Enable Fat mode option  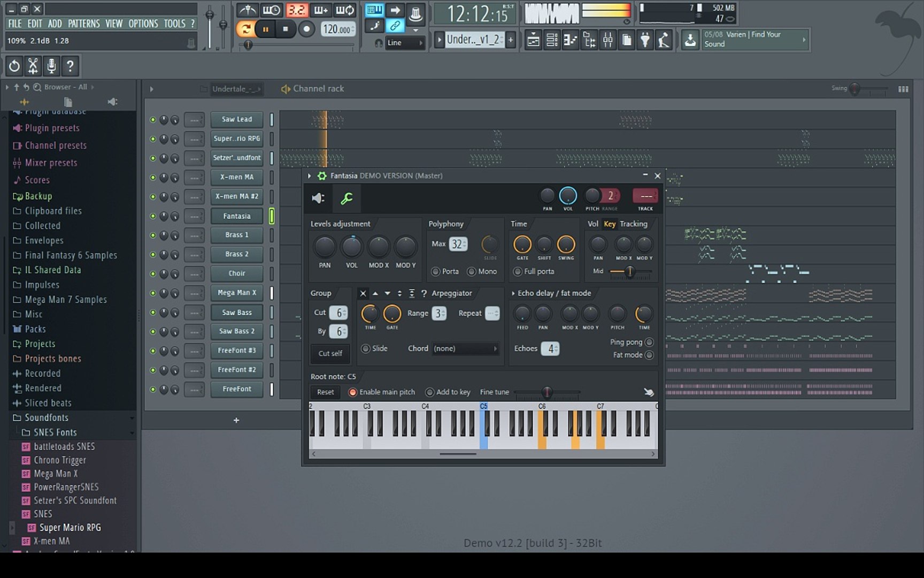(649, 355)
